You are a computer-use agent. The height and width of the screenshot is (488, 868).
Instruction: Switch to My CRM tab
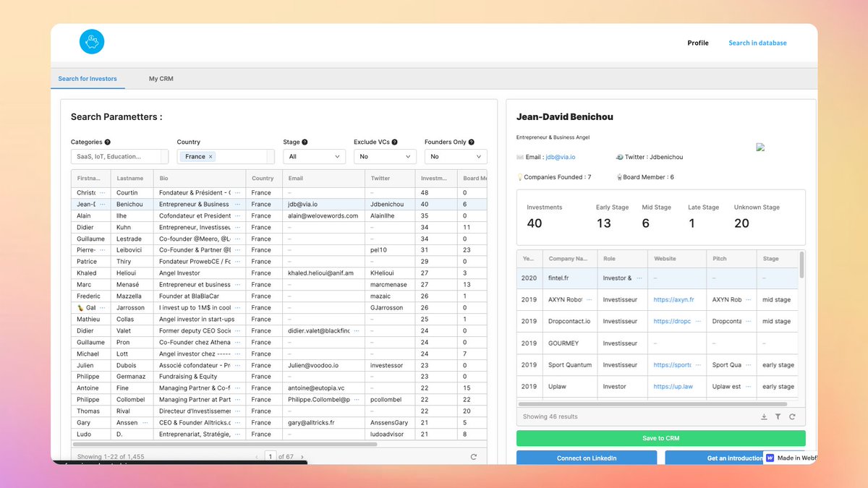click(x=161, y=79)
